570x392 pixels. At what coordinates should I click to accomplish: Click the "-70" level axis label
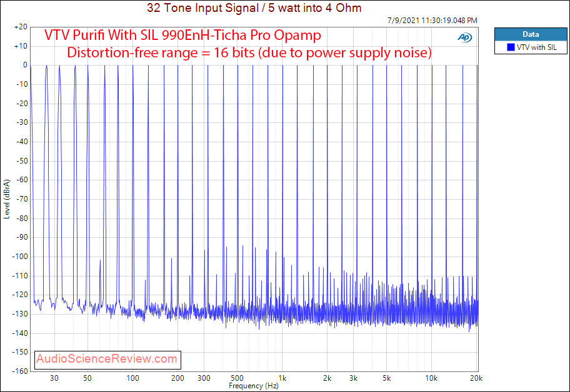[x=22, y=199]
